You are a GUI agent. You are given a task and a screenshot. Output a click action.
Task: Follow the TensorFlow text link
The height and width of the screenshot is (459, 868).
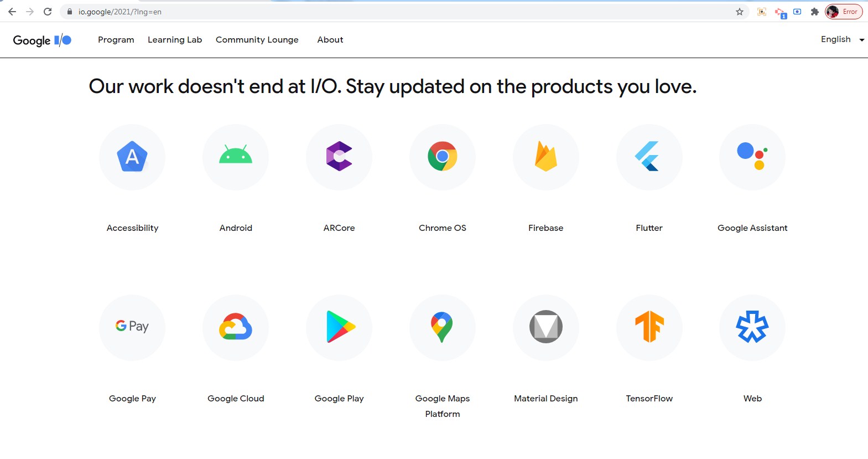point(649,399)
